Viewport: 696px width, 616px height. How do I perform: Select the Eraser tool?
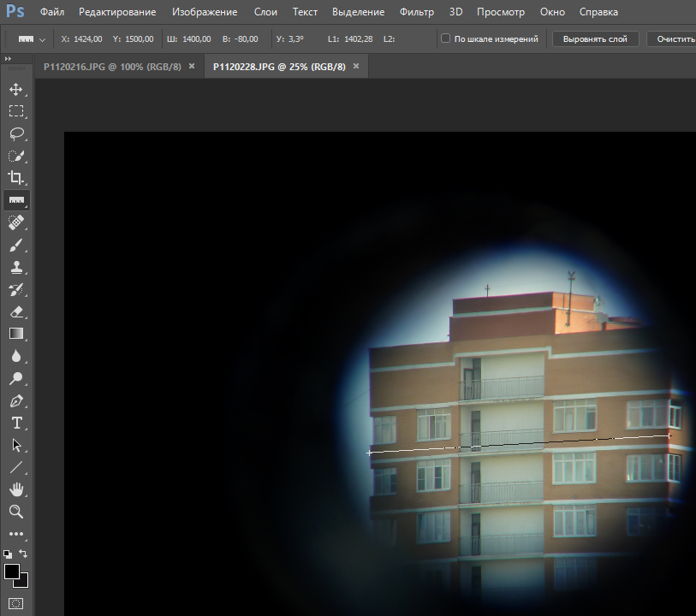[x=16, y=311]
